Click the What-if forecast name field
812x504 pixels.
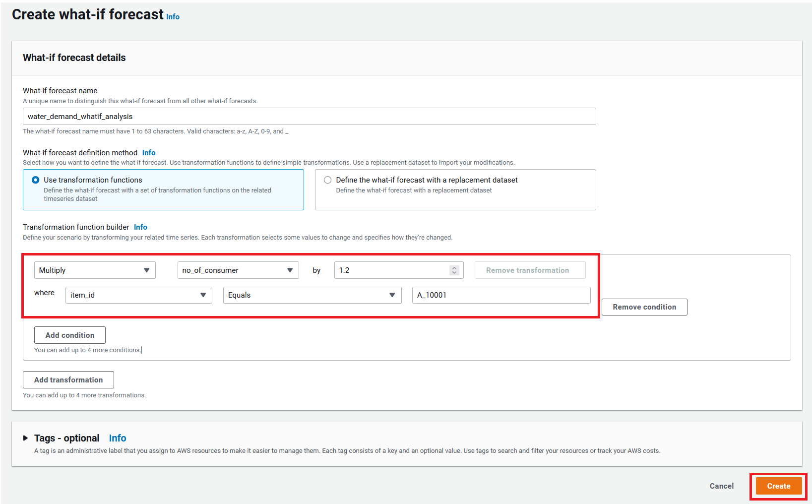pos(310,117)
